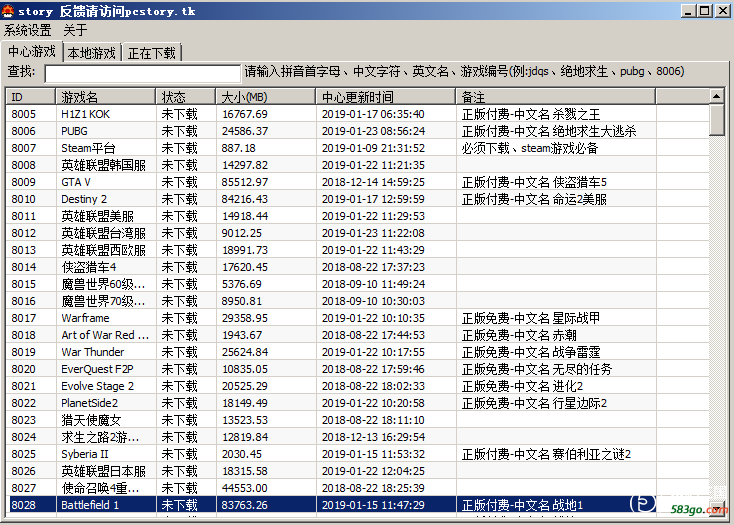Click note 正版付费-中文名 杀戮之王
Screen dimensions: 734x525
pyautogui.click(x=531, y=114)
